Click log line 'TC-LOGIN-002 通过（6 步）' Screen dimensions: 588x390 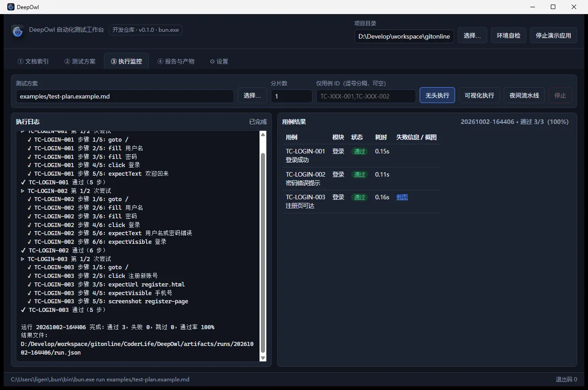pos(63,250)
